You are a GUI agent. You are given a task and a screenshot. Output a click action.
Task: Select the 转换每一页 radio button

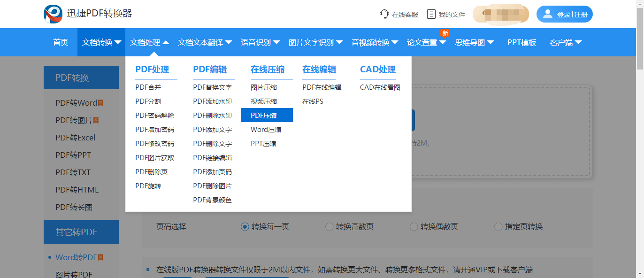(x=245, y=227)
